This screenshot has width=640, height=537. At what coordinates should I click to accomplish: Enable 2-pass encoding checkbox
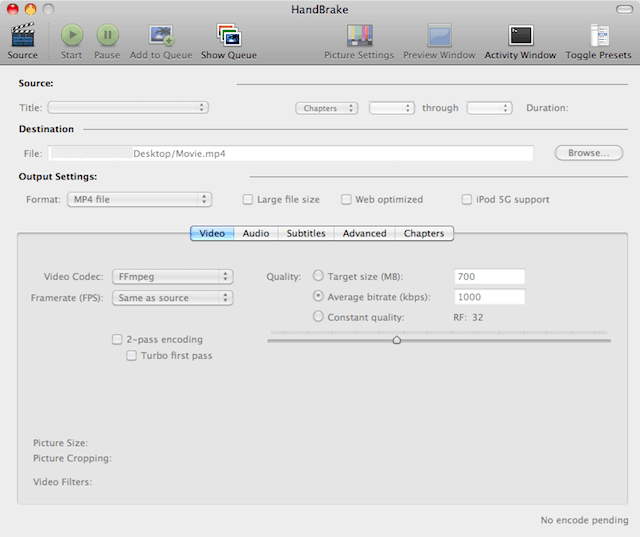[x=117, y=340]
